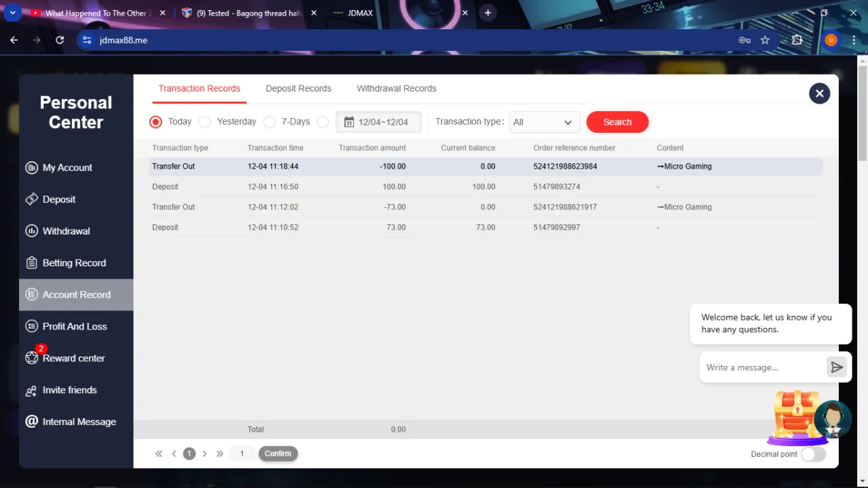Open Reward center with red badge

(76, 358)
